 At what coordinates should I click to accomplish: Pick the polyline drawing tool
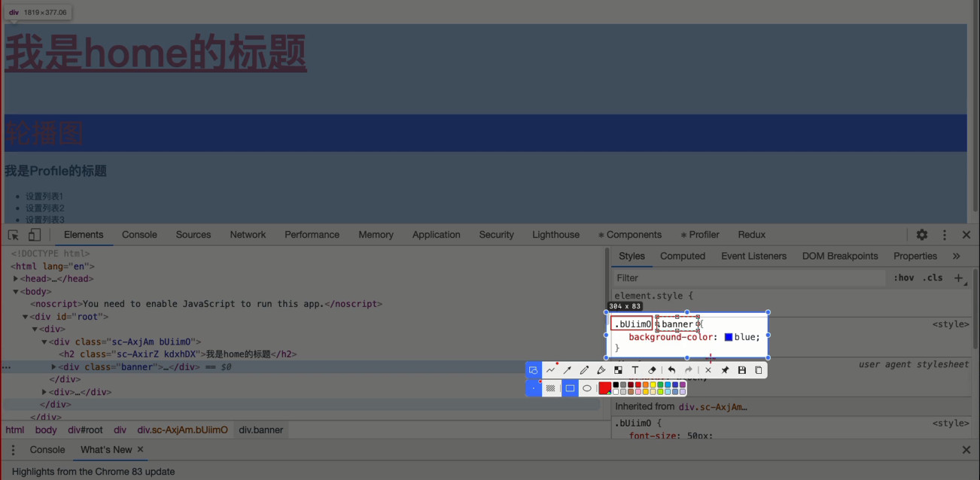pyautogui.click(x=551, y=370)
